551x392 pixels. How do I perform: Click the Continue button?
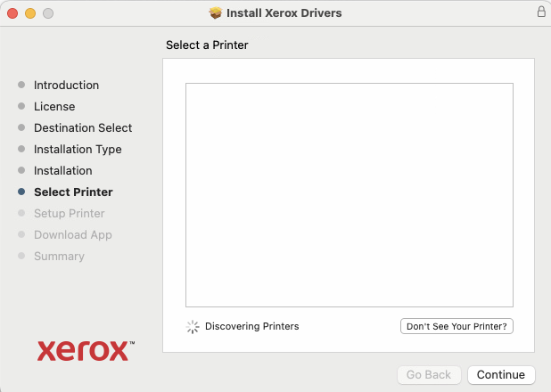(501, 375)
